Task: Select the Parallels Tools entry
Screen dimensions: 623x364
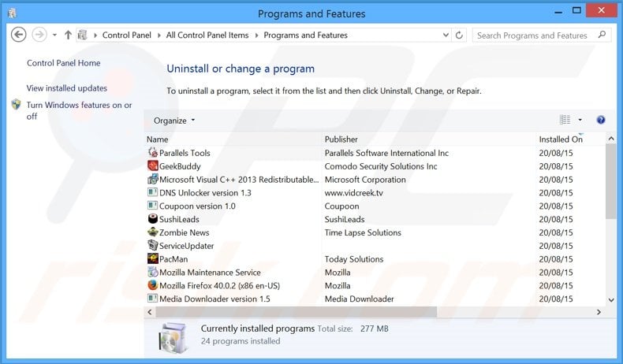Action: [185, 153]
